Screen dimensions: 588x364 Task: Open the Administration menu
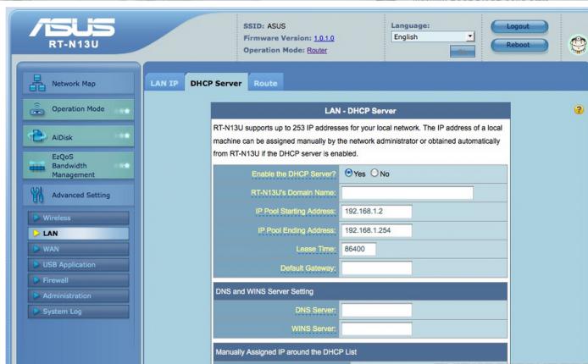[x=79, y=295]
